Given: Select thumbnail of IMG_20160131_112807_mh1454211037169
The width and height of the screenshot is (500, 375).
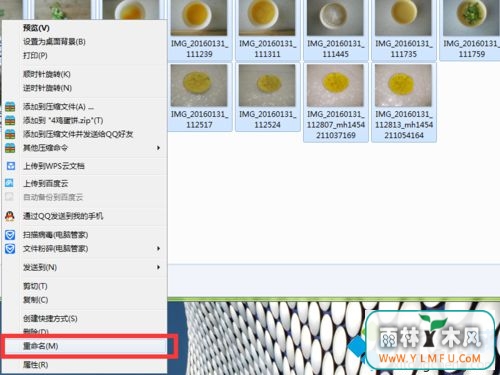Looking at the screenshot, I should point(335,85).
